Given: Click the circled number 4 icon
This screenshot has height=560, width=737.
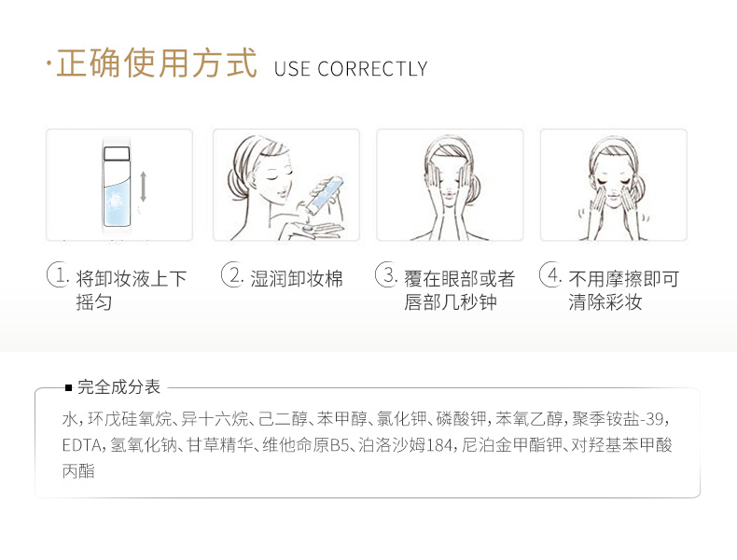Looking at the screenshot, I should [550, 274].
